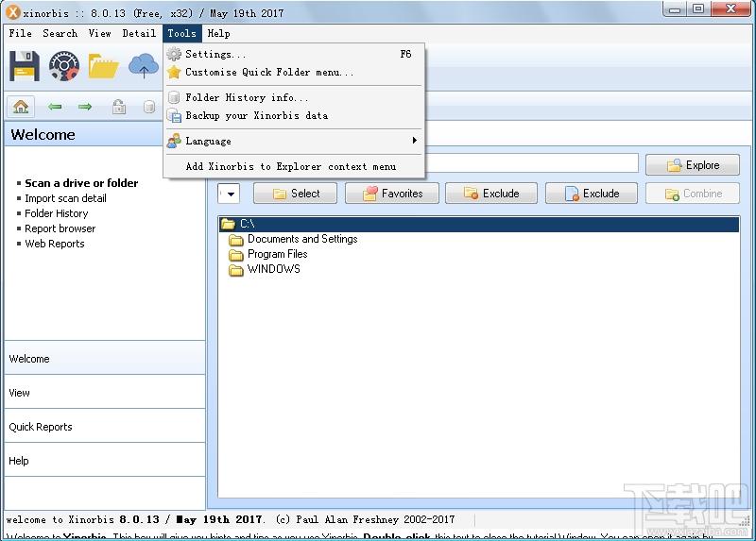Screen dimensions: 756x541
Task: Click the floppy disk save icon
Action: click(25, 65)
